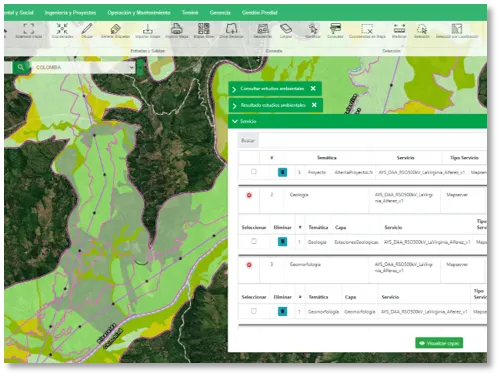Delete the Proyecto row with its trash icon
This screenshot has width=500, height=376.
(282, 172)
